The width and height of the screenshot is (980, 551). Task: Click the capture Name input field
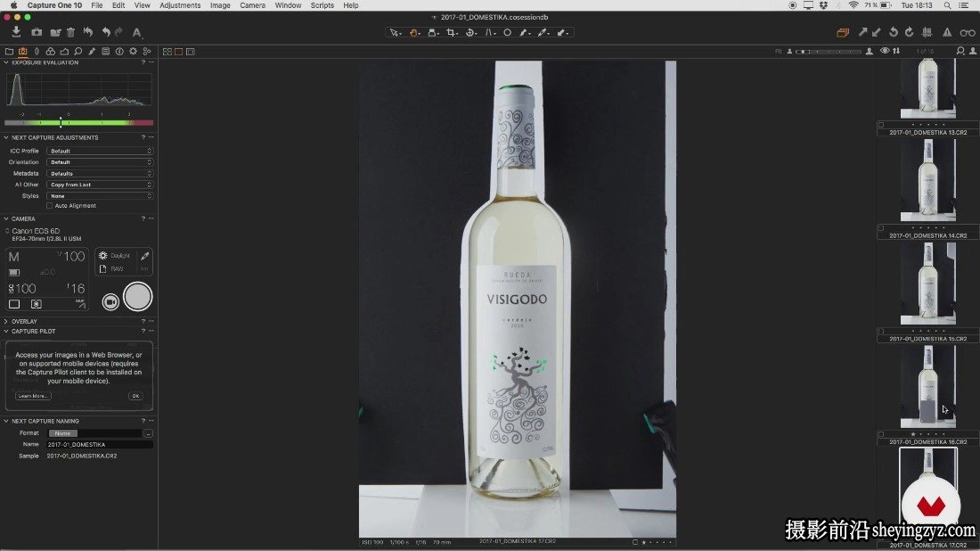(x=100, y=445)
